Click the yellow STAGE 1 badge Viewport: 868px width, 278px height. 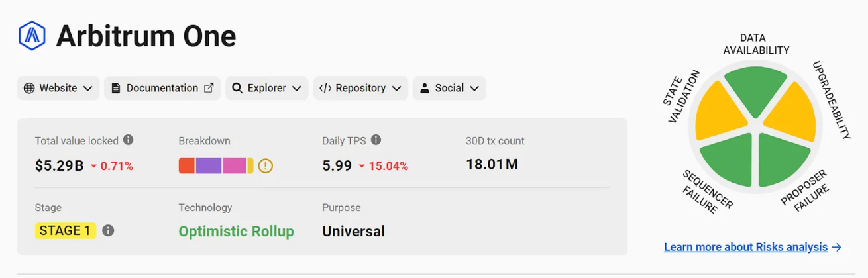pyautogui.click(x=66, y=230)
